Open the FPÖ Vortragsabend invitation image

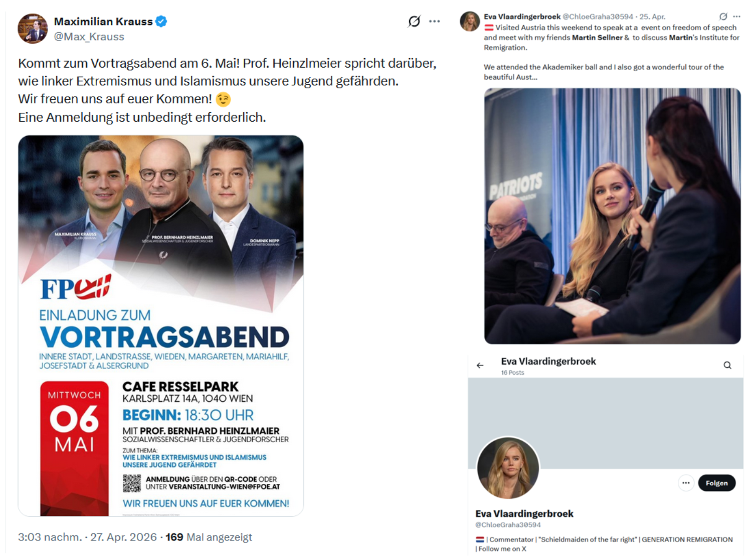coord(161,326)
